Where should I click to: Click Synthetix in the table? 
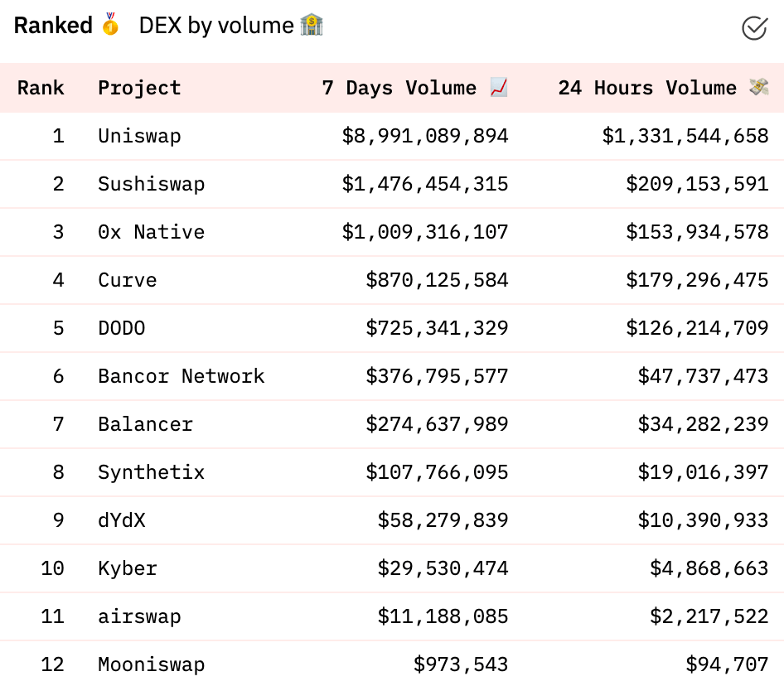pos(151,472)
